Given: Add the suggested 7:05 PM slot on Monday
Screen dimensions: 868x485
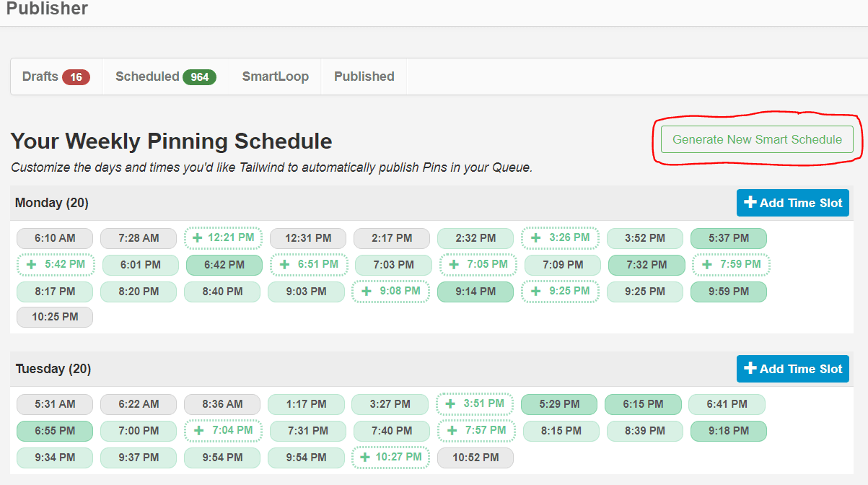Looking at the screenshot, I should [x=478, y=265].
